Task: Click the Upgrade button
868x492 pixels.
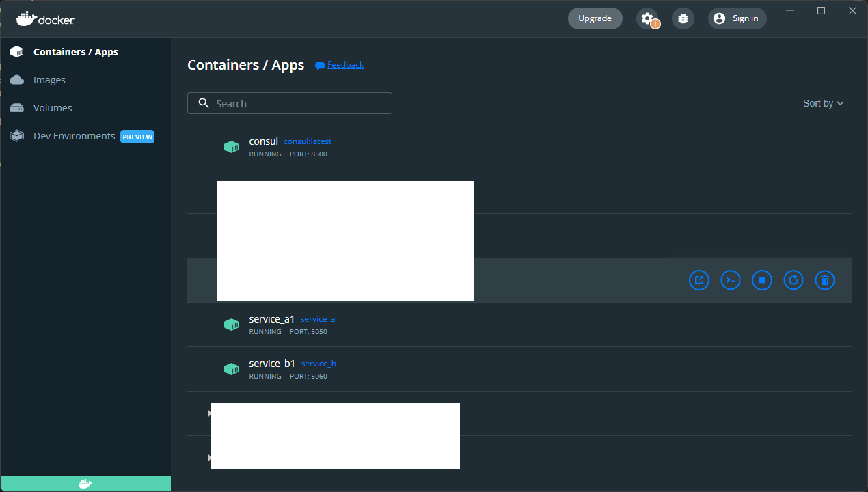Action: point(595,18)
